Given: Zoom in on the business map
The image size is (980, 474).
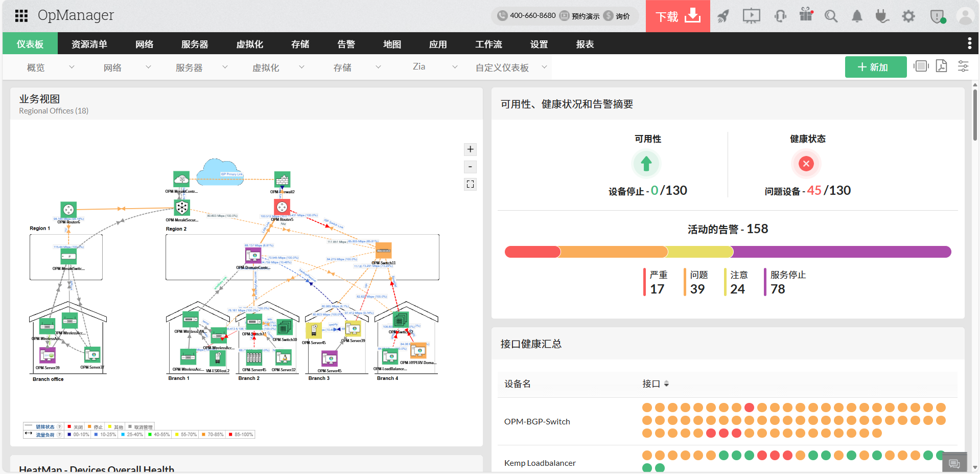Looking at the screenshot, I should pyautogui.click(x=470, y=149).
